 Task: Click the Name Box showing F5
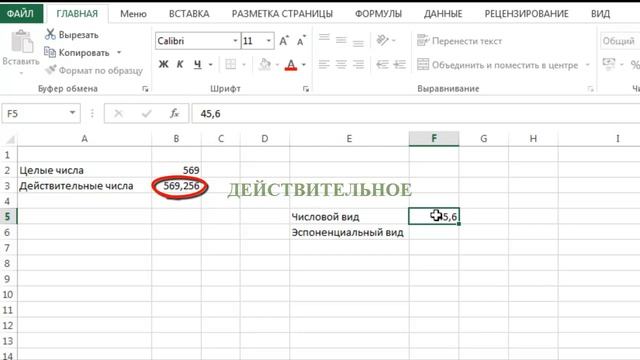(x=35, y=113)
